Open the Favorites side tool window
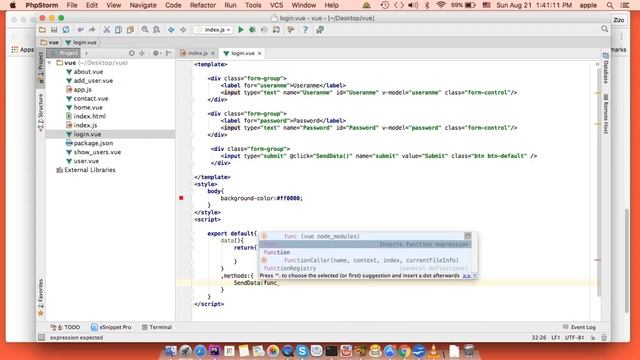This screenshot has height=360, width=640. pyautogui.click(x=40, y=297)
